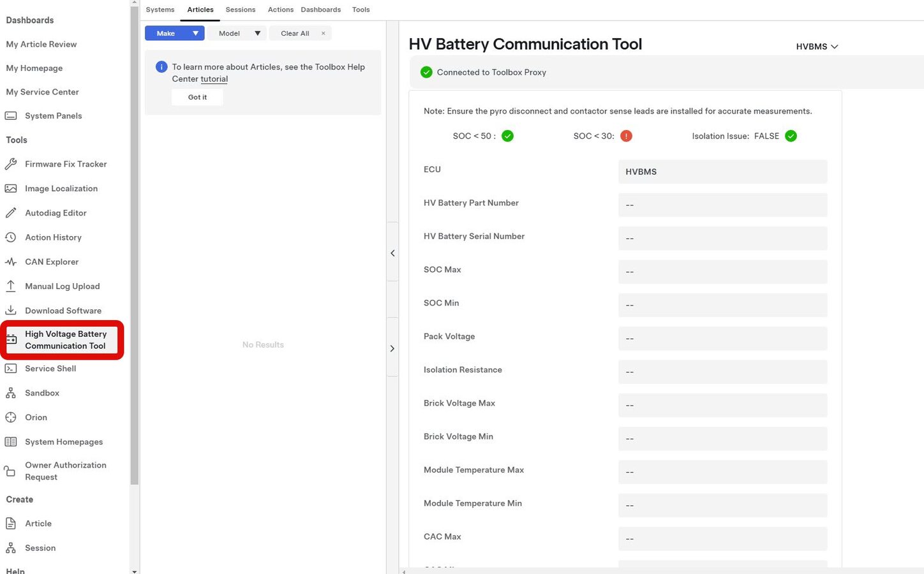
Task: Switch to the Sessions tab
Action: click(x=240, y=10)
